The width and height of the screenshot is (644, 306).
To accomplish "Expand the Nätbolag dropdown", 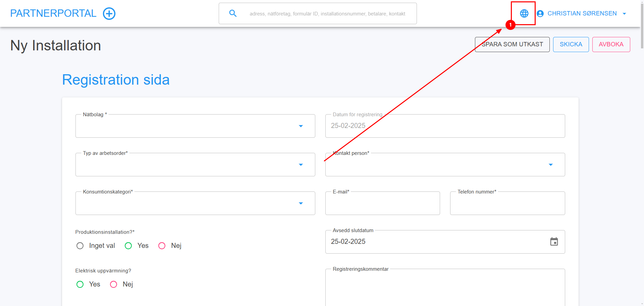I will [301, 126].
